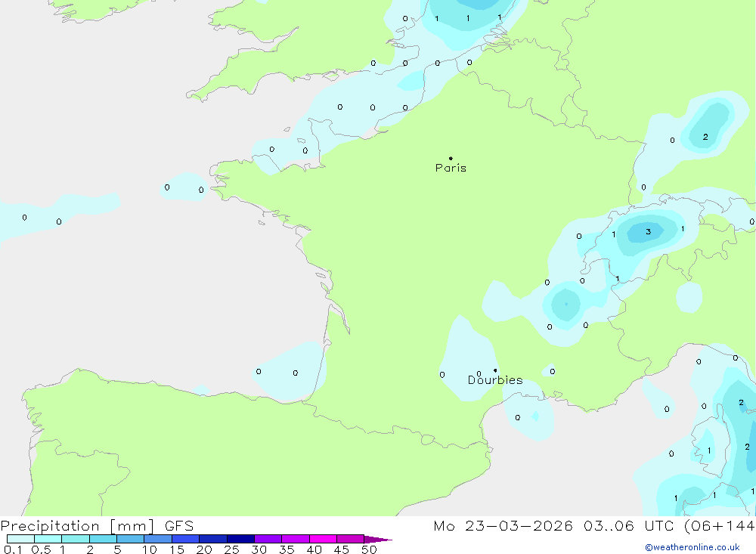Click the small cyan precipitation core near Lyon
Screen dimensions: 756x554
(x=566, y=304)
